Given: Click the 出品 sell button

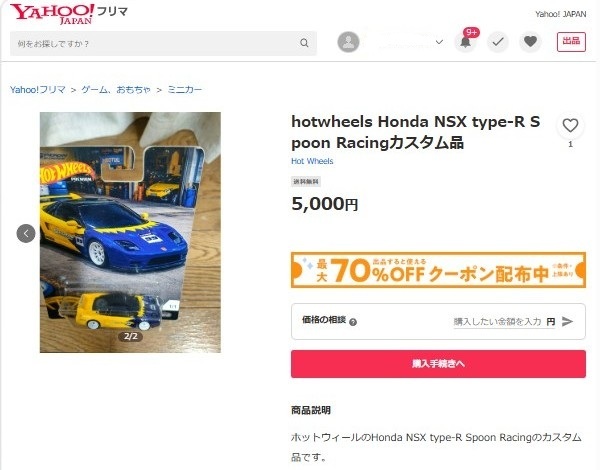Looking at the screenshot, I should tap(571, 42).
